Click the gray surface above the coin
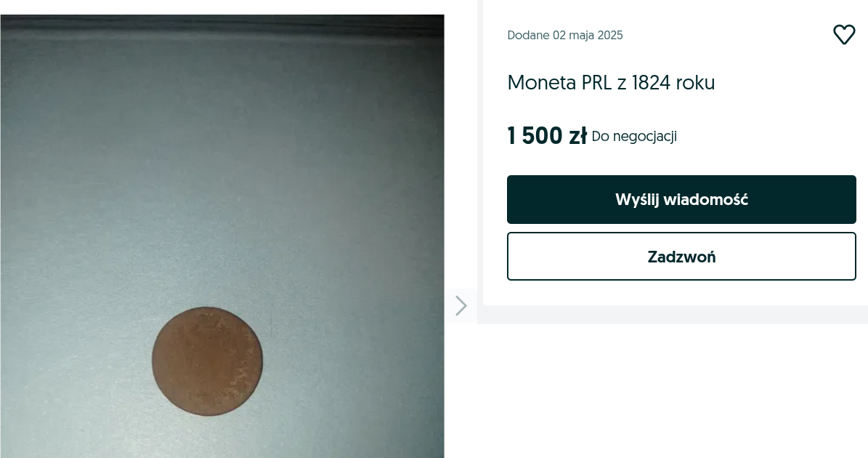Viewport: 868px width, 458px height. (222, 166)
